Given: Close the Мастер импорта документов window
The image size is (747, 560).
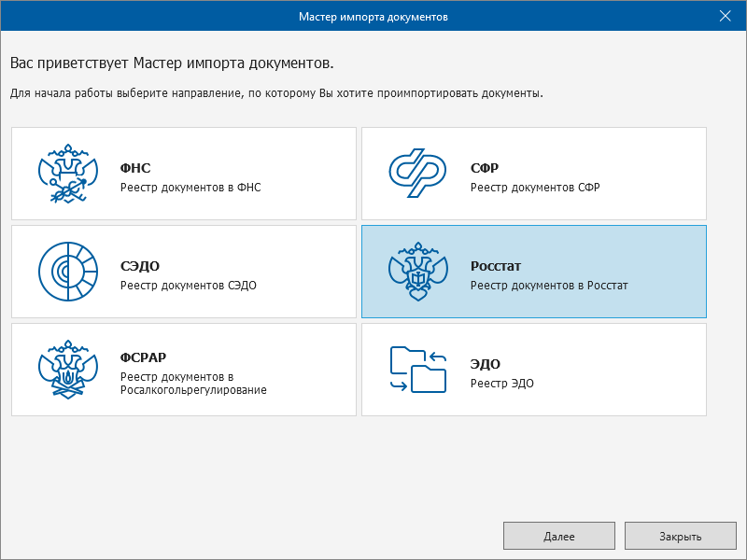Looking at the screenshot, I should click(x=726, y=17).
